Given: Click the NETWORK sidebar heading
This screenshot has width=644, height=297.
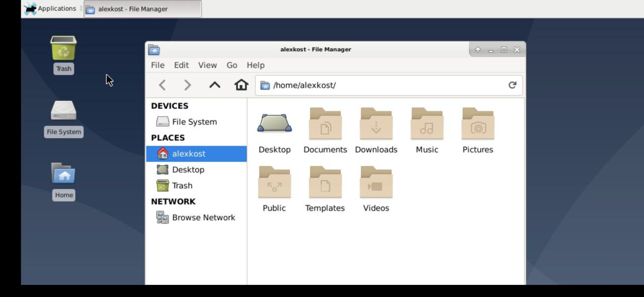Looking at the screenshot, I should pos(173,202).
